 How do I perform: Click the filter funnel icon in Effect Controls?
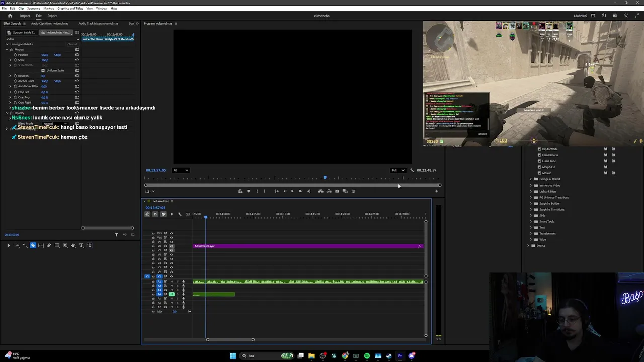click(116, 234)
